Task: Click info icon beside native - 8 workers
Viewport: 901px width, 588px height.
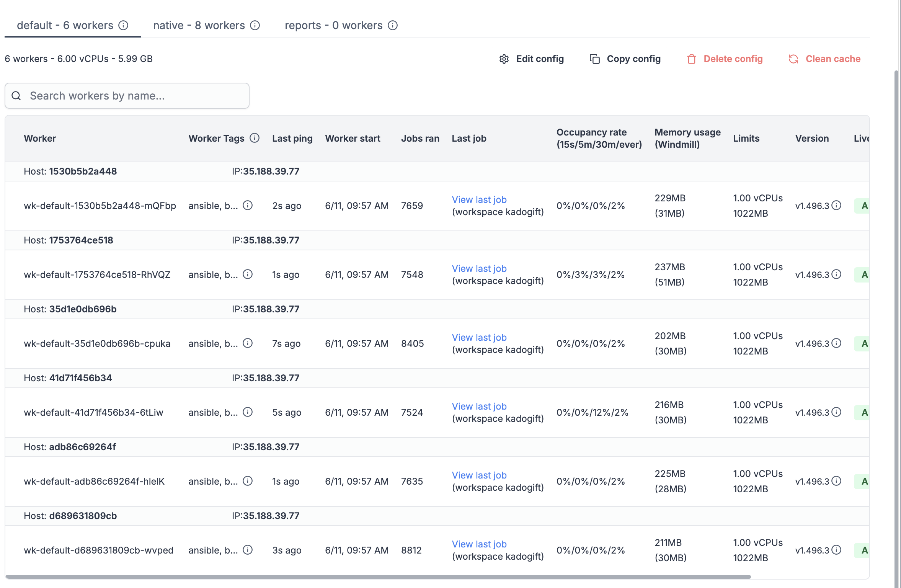Action: (255, 25)
